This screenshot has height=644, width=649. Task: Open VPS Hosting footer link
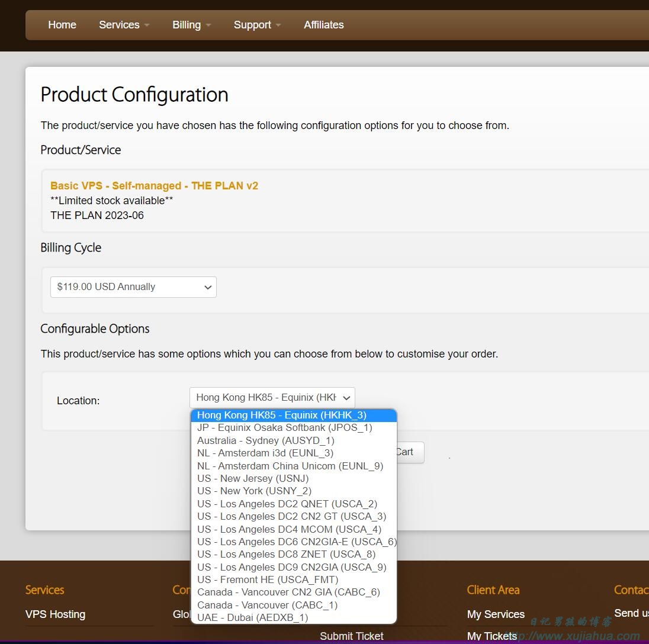(x=56, y=614)
